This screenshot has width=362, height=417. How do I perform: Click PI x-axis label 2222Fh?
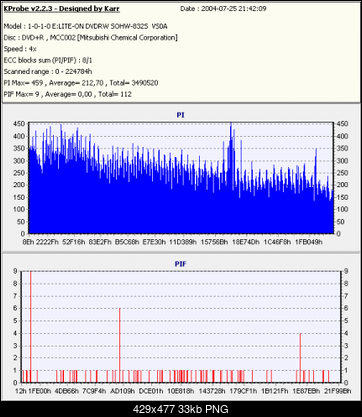click(x=47, y=242)
